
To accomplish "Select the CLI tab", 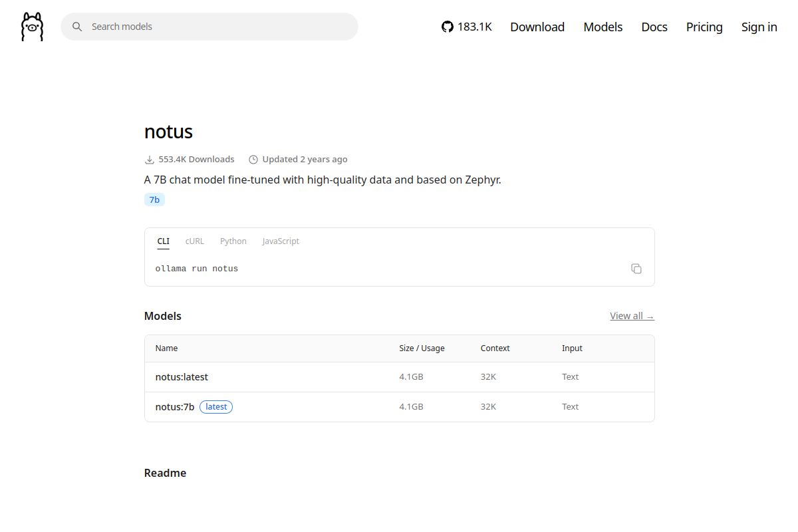I will pos(164,241).
